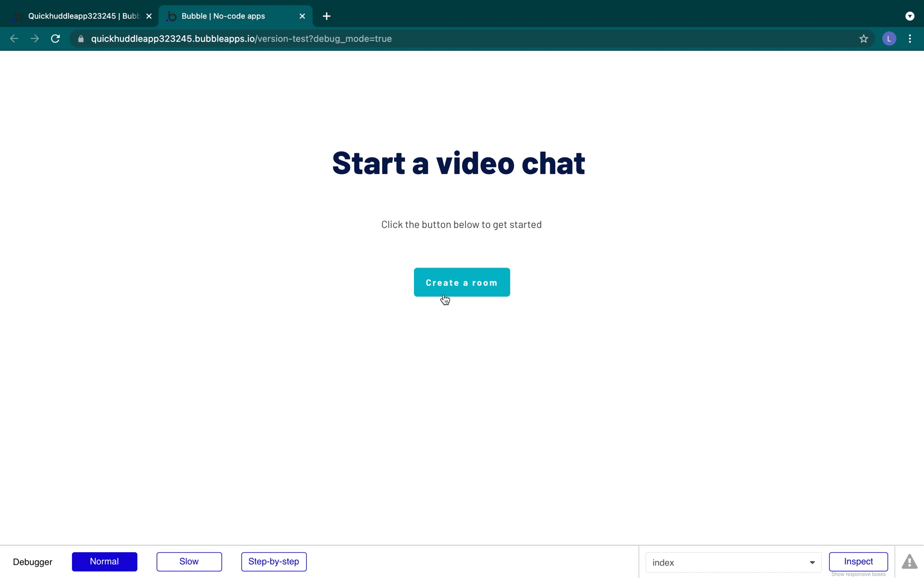Click the Inspect button
This screenshot has height=578, width=924.
click(858, 562)
